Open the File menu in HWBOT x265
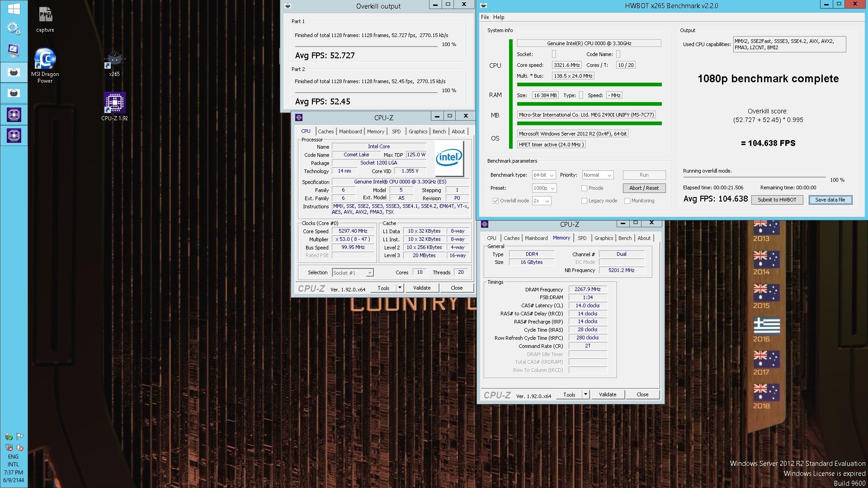The image size is (868, 488). pos(485,17)
